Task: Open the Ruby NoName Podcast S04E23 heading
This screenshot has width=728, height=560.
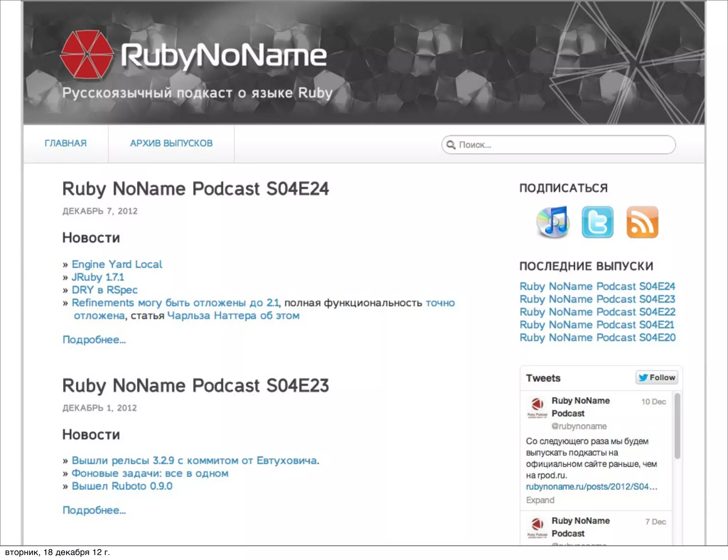Action: coord(196,386)
